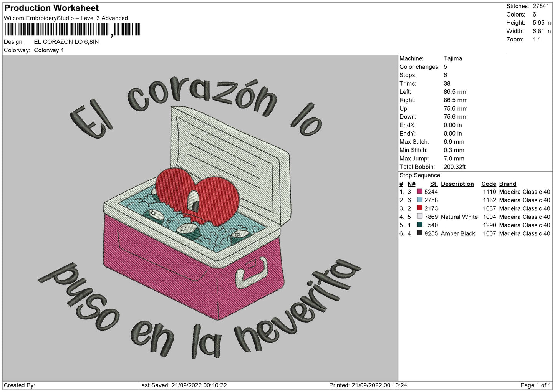Viewport: 555px width, 392px height.
Task: Click the 'Printed: 21/09/2022 00:10:24' footer
Action: coord(368,385)
